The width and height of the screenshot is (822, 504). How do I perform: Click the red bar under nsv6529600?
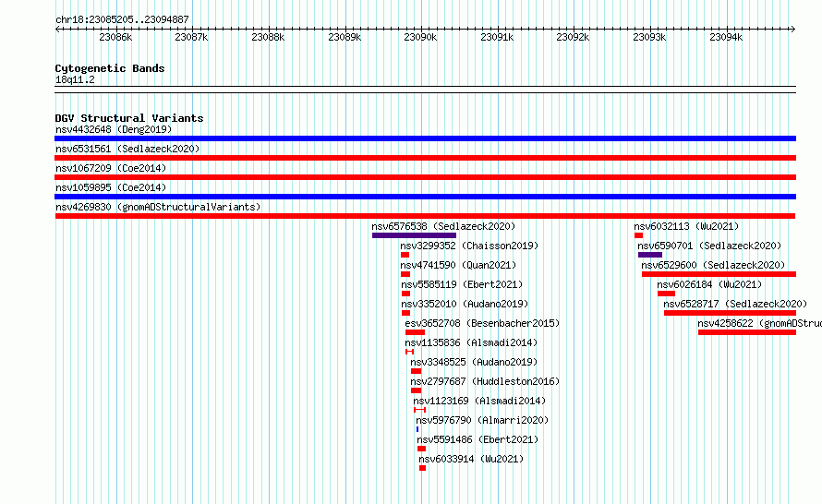pos(719,274)
